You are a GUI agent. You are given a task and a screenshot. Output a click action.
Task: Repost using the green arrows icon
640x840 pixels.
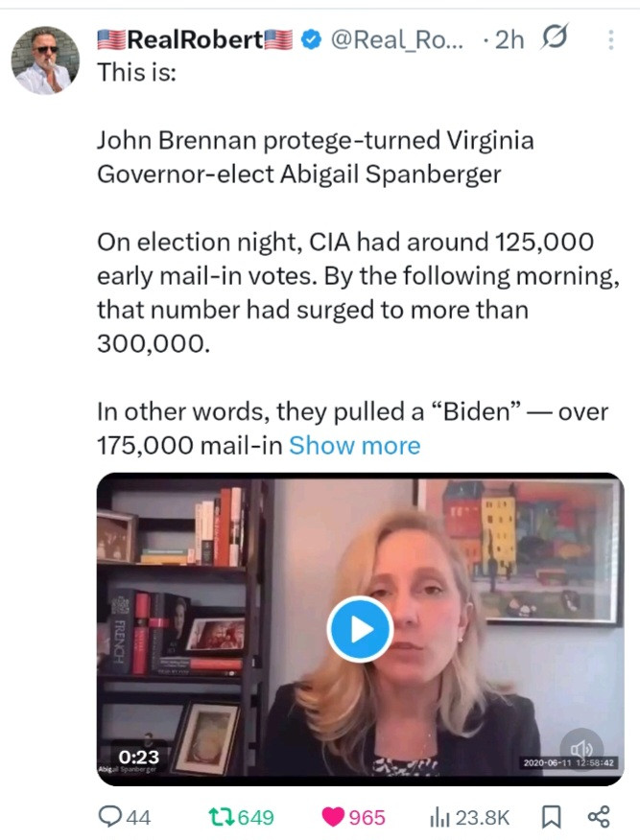coord(221,817)
